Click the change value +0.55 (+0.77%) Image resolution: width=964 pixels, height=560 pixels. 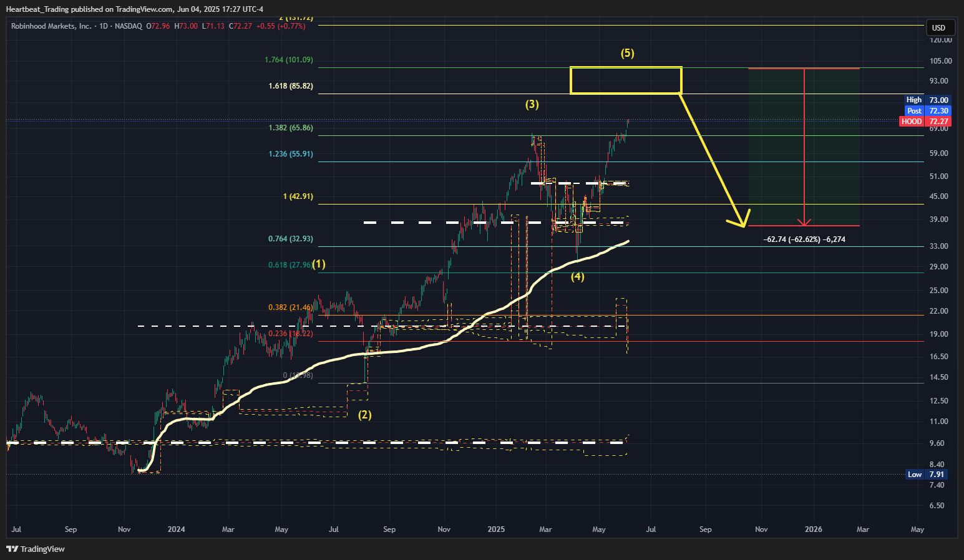(281, 26)
